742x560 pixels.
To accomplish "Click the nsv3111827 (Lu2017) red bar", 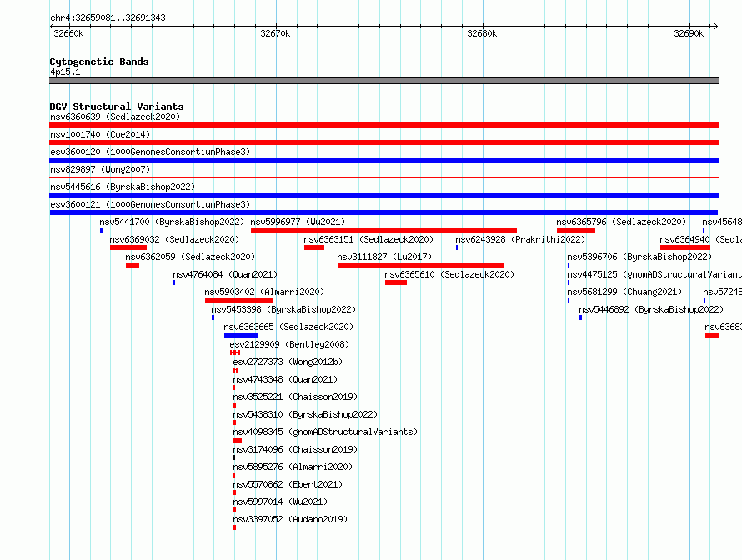I will 421,265.
